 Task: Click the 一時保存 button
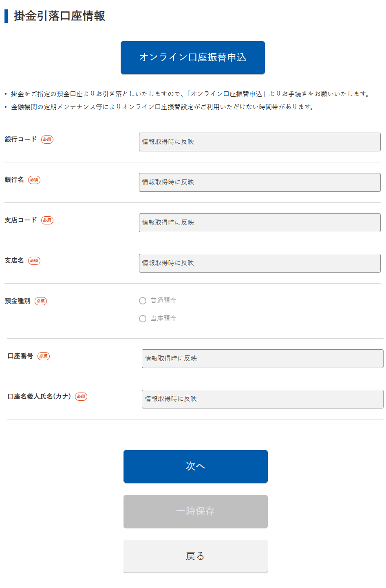195,511
